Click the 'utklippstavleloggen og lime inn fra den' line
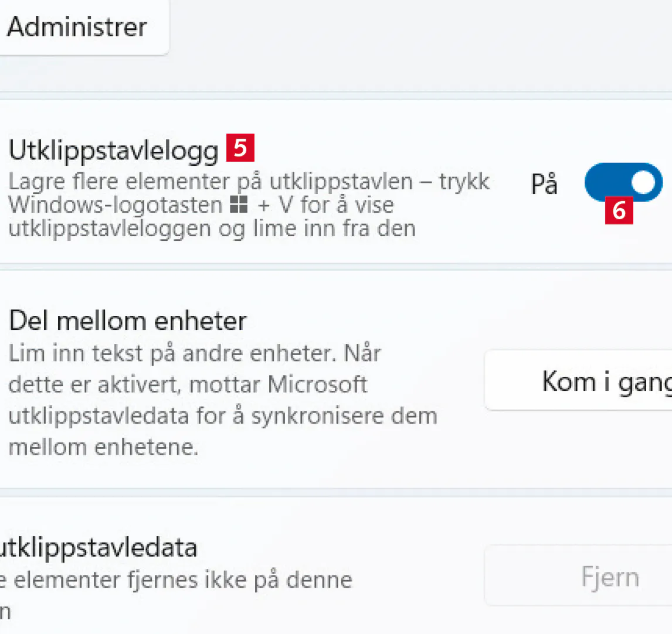Image resolution: width=672 pixels, height=634 pixels. tap(212, 228)
